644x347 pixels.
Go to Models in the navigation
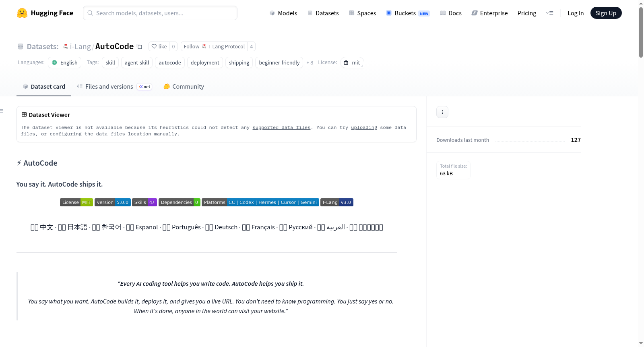[x=283, y=13]
